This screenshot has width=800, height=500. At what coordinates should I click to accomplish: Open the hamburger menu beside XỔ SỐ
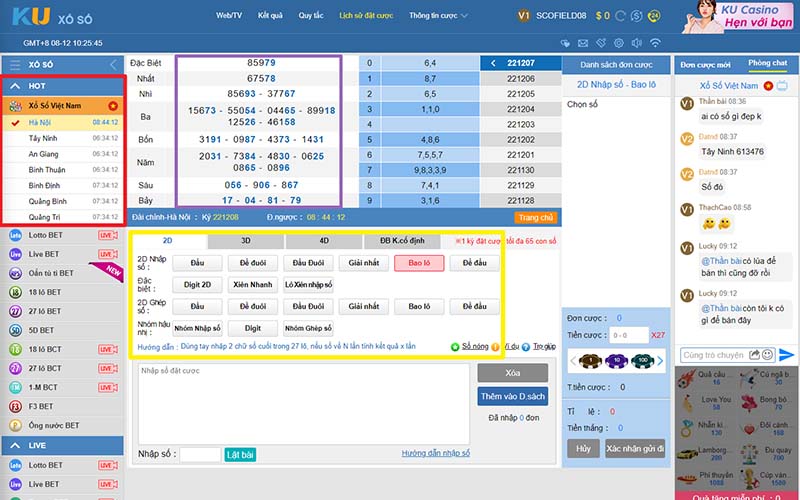[x=15, y=65]
